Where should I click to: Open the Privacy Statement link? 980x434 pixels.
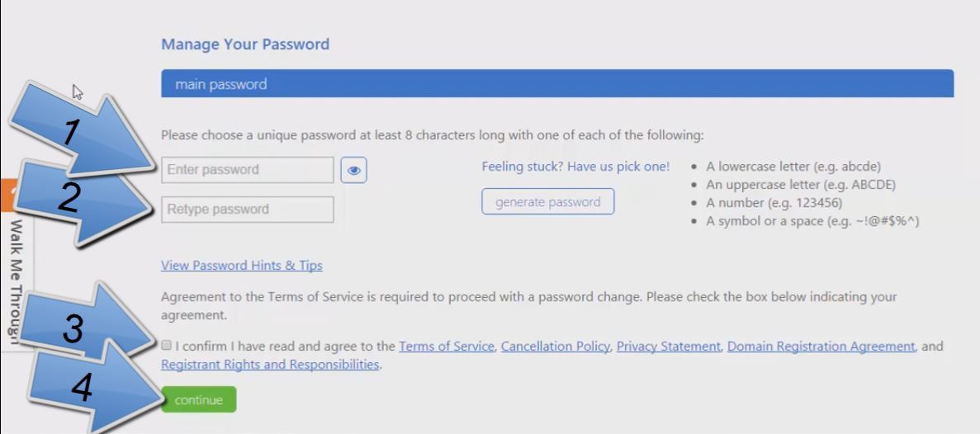669,346
